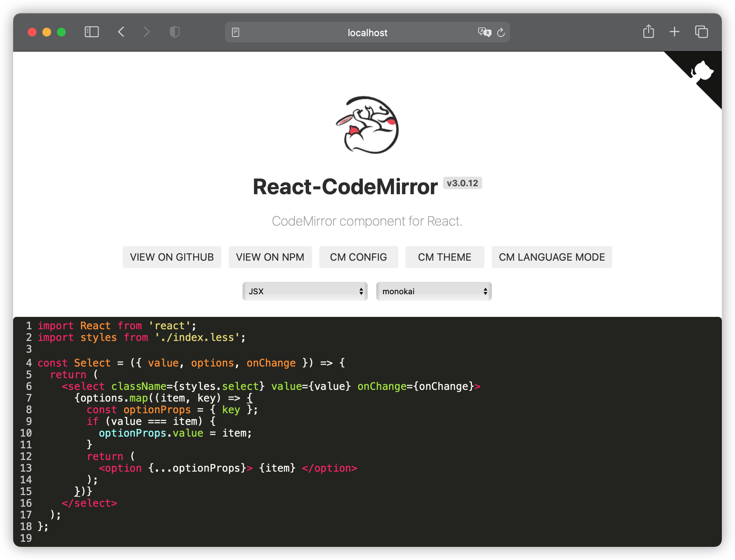The height and width of the screenshot is (560, 735).
Task: Click the v3.0.12 version badge
Action: 462,183
